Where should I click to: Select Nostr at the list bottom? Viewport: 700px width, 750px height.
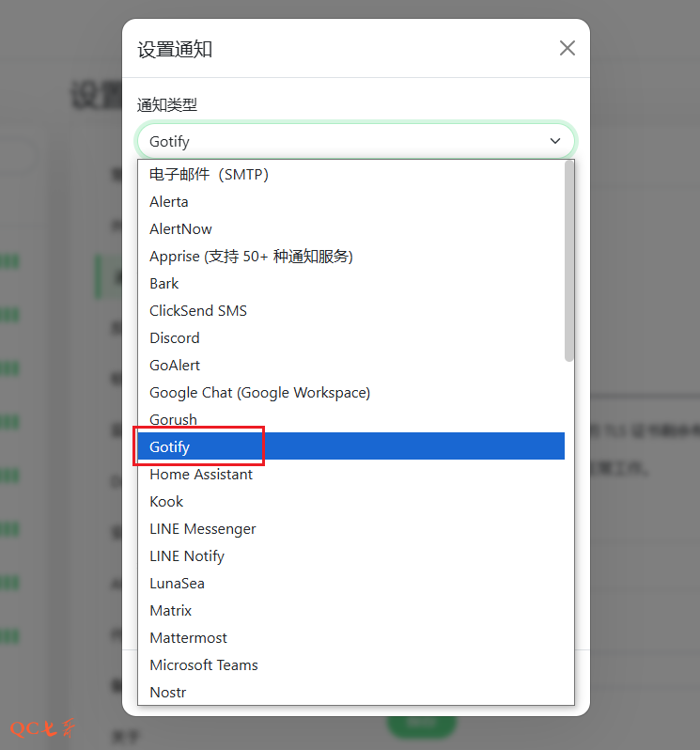pyautogui.click(x=168, y=692)
